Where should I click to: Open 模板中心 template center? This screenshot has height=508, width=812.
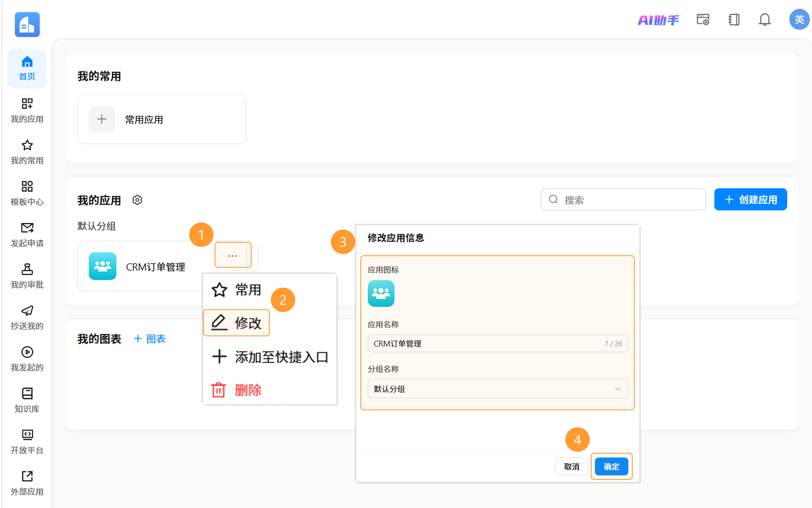[27, 193]
